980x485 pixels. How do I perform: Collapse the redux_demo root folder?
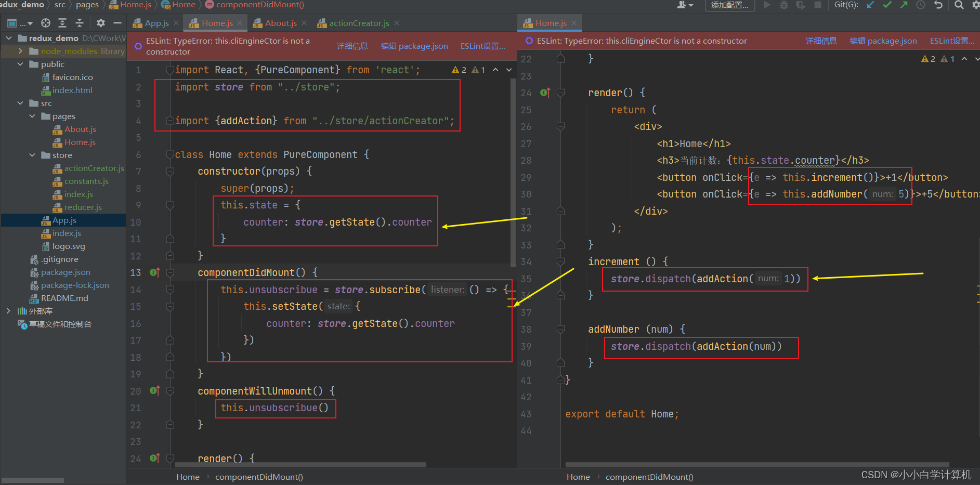(9, 38)
